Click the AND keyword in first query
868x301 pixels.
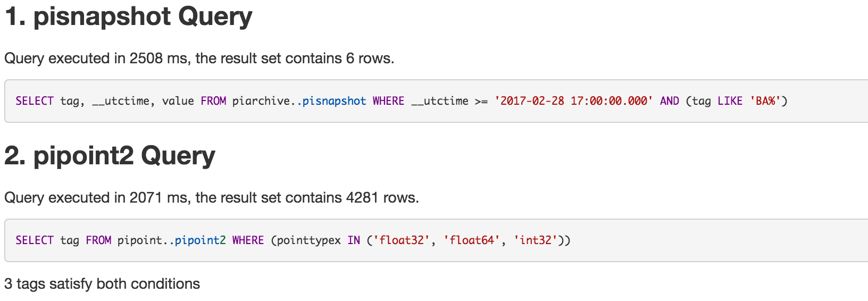[669, 101]
